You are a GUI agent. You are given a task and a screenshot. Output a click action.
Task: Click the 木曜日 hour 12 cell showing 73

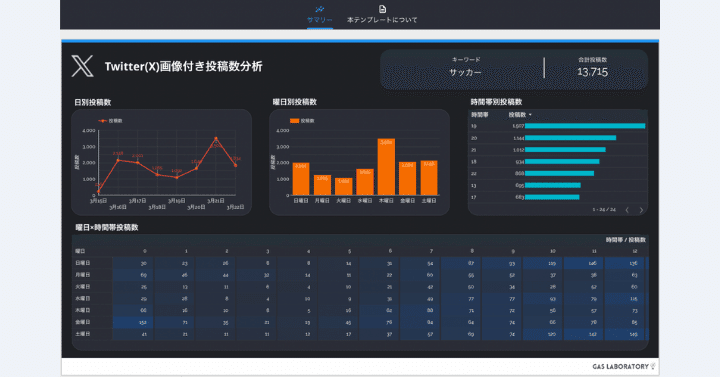coord(625,311)
